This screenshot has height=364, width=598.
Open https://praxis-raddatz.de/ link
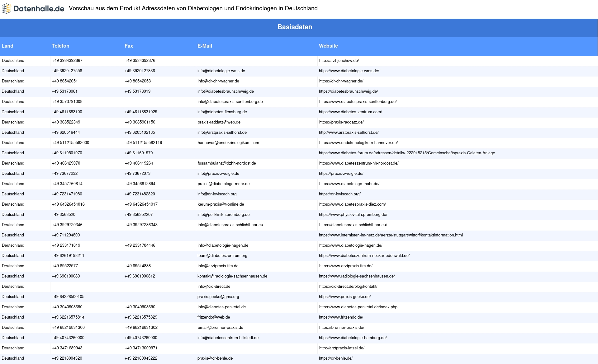click(341, 122)
